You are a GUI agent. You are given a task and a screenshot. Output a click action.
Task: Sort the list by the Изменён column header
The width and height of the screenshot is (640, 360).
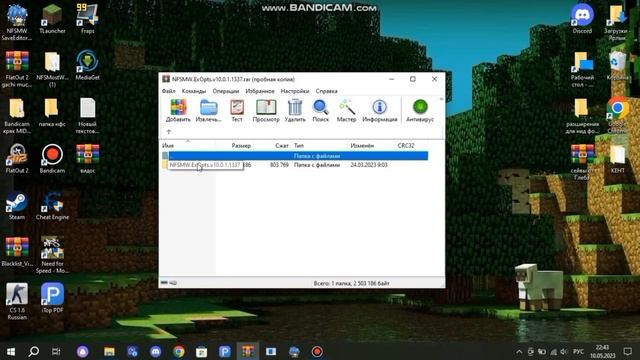pos(371,145)
